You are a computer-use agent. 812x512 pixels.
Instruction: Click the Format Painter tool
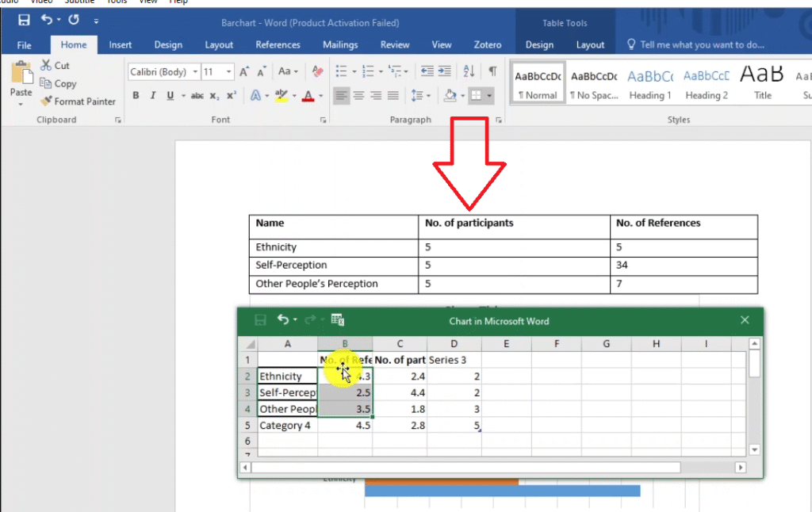[77, 101]
